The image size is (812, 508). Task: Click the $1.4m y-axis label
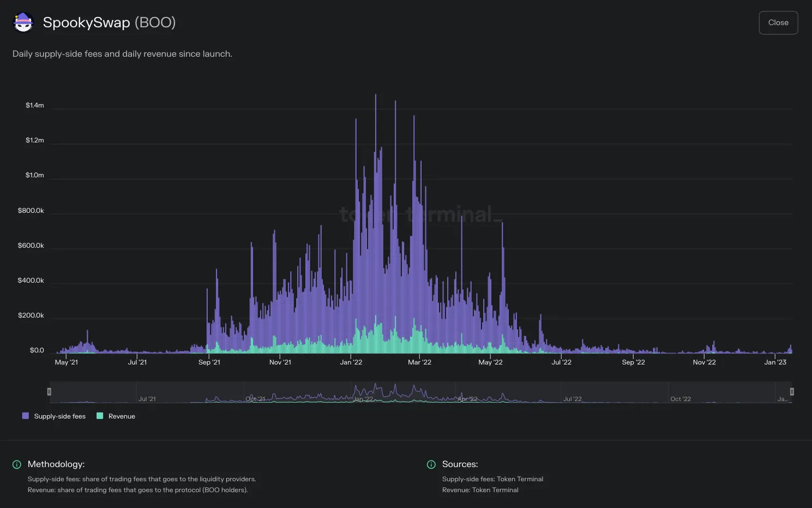click(x=35, y=105)
